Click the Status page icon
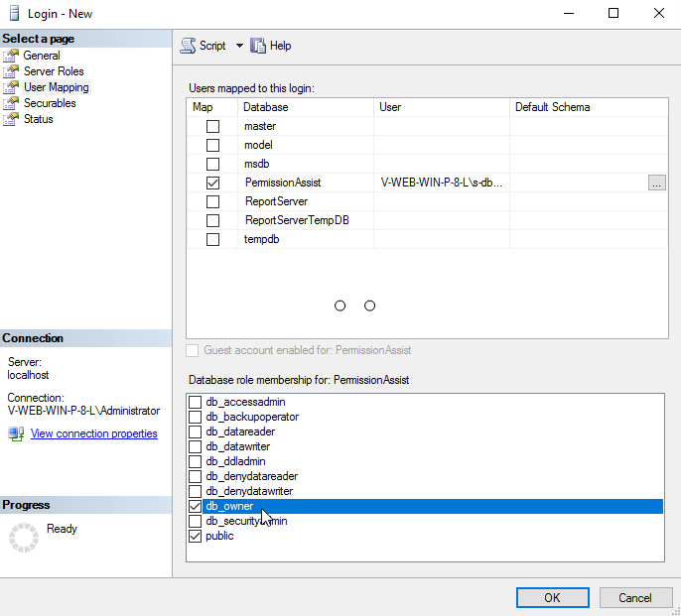The width and height of the screenshot is (681, 616). pyautogui.click(x=11, y=119)
